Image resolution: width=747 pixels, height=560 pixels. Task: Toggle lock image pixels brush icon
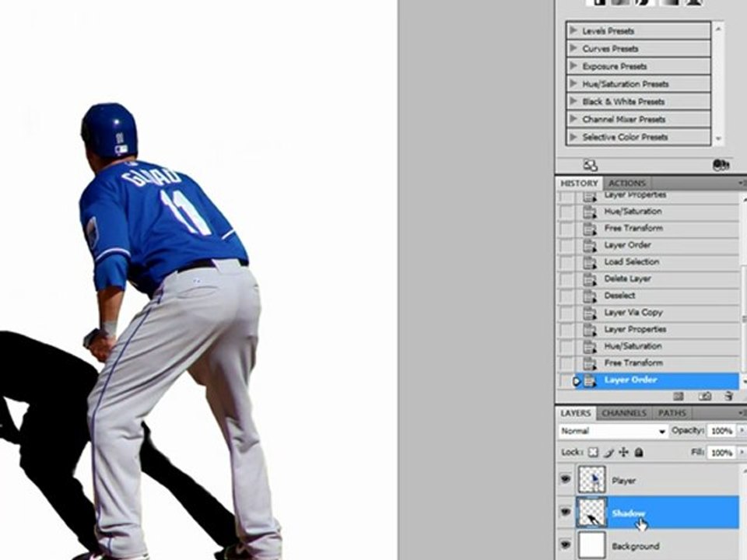point(608,453)
